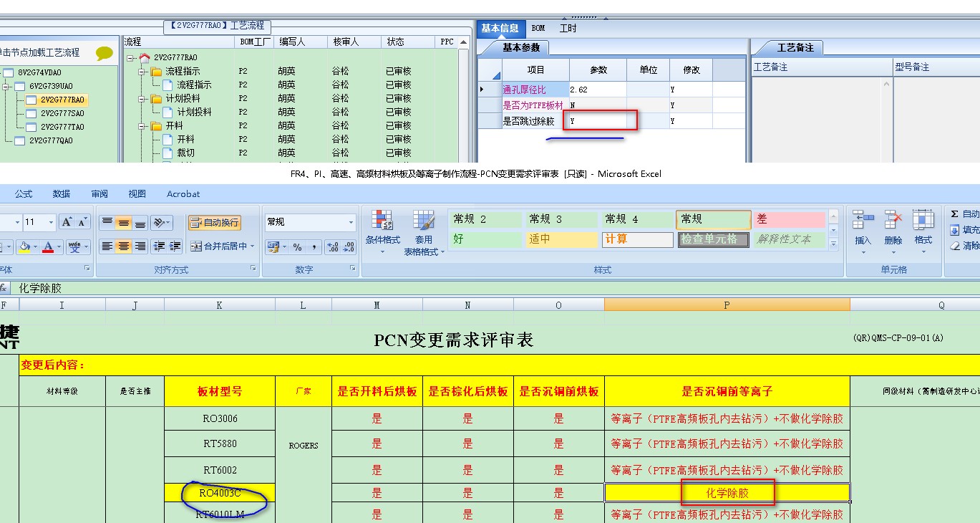Viewport: 980px width, 523px height.
Task: Toggle 自动换行 wrap text button
Action: point(215,223)
